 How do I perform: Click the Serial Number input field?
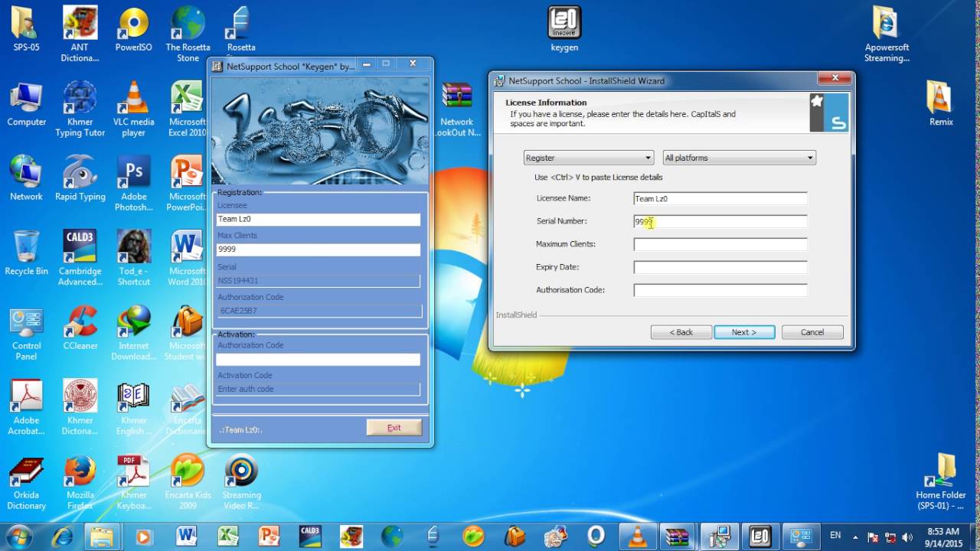(720, 221)
